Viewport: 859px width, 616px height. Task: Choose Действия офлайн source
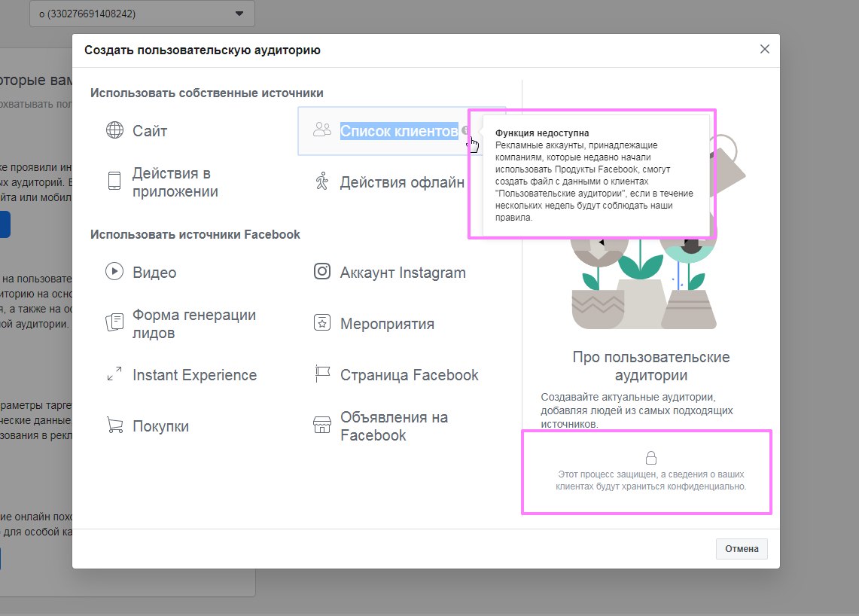(402, 182)
